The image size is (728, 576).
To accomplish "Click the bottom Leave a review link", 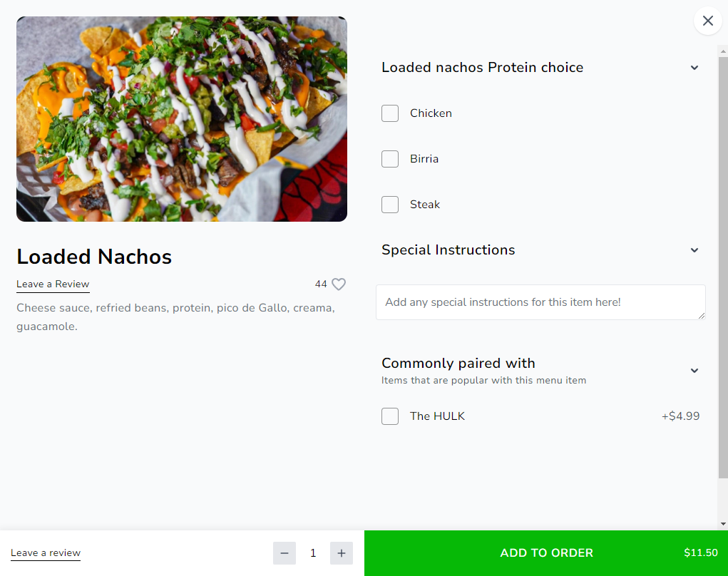I will tap(46, 552).
